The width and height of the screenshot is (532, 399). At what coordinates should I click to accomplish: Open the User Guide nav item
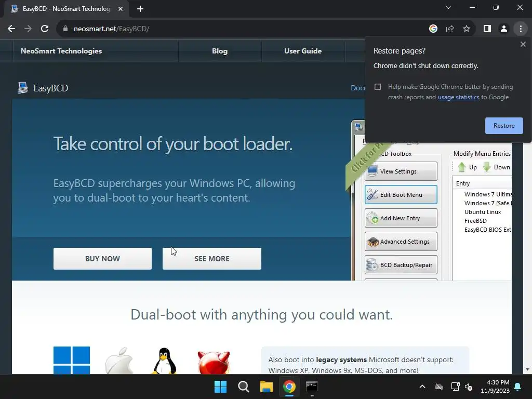click(x=303, y=51)
